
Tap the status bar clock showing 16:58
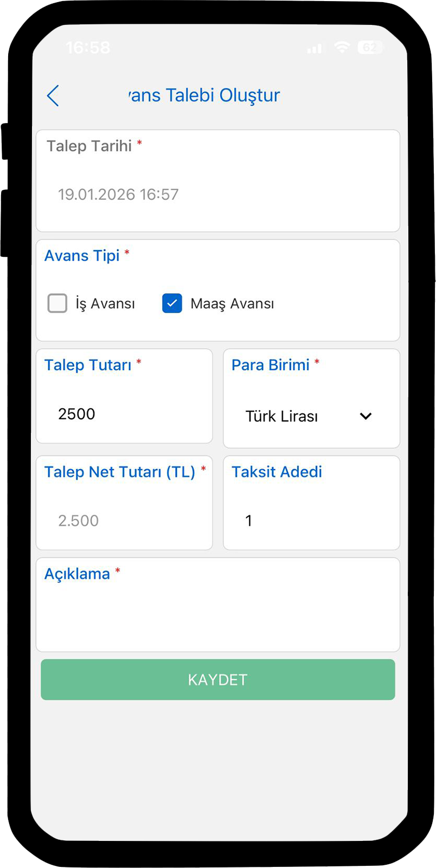click(88, 48)
